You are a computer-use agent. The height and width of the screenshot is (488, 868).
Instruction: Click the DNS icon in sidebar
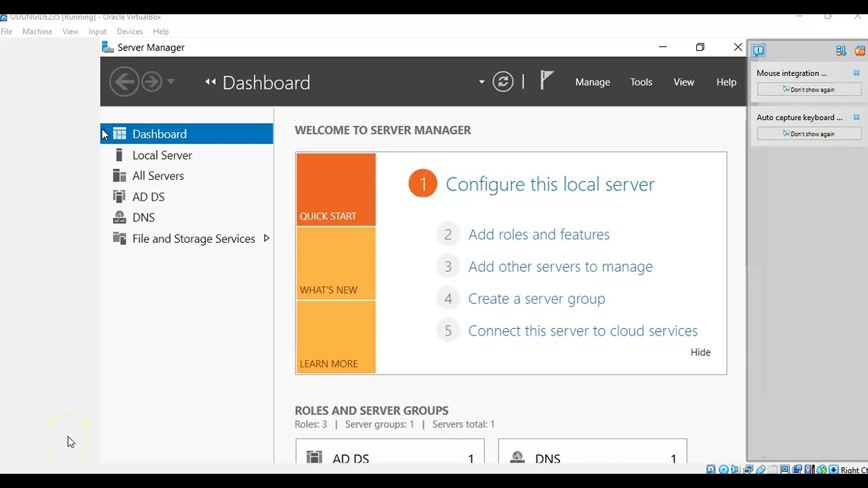(x=119, y=217)
